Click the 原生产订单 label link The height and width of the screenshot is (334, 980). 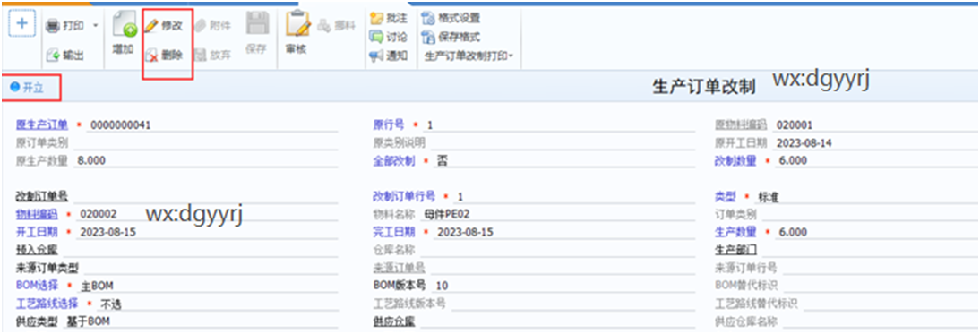tap(41, 124)
